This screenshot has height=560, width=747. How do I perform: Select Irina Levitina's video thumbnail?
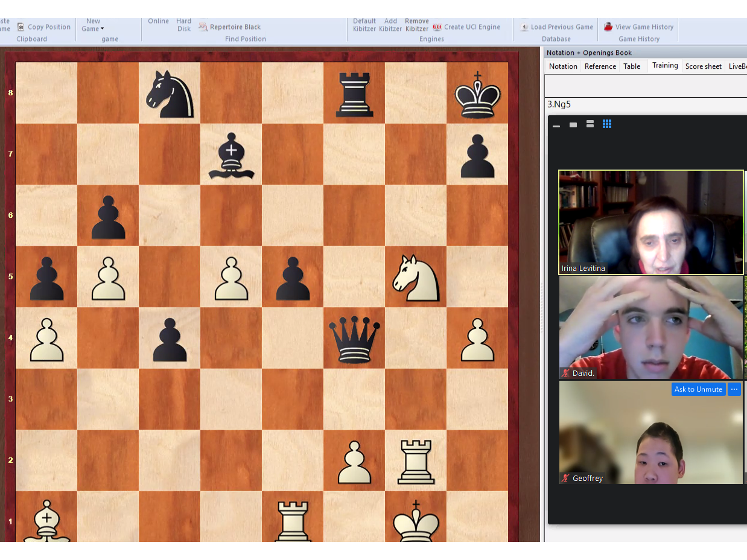tap(650, 222)
